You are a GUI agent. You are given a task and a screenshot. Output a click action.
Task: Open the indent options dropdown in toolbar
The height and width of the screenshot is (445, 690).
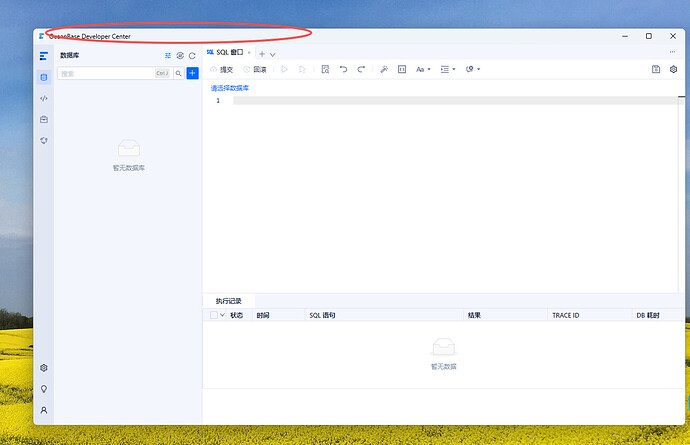point(447,70)
